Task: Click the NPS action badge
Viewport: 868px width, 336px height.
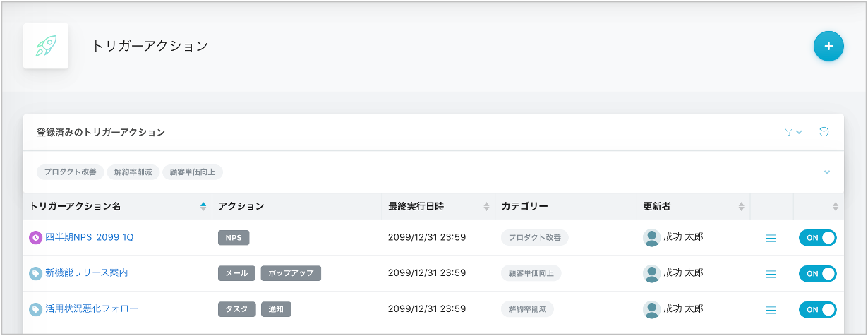Action: point(234,238)
